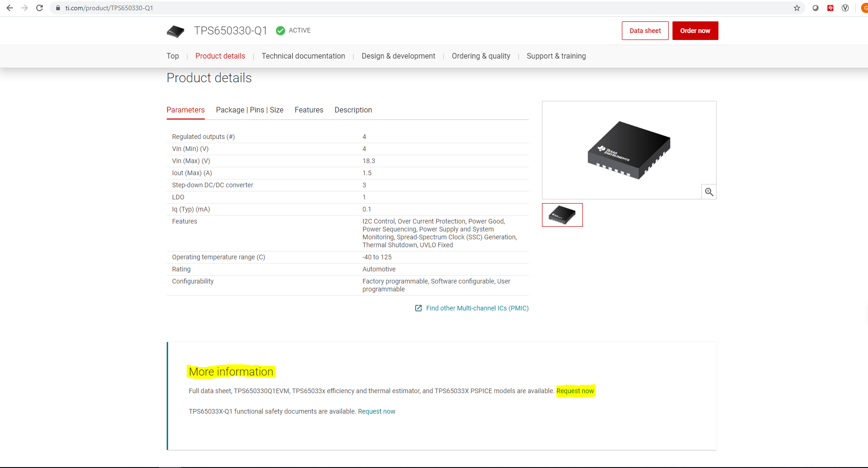Click the 'Step-down DC/DC converter' label
The width and height of the screenshot is (868, 468).
[213, 185]
